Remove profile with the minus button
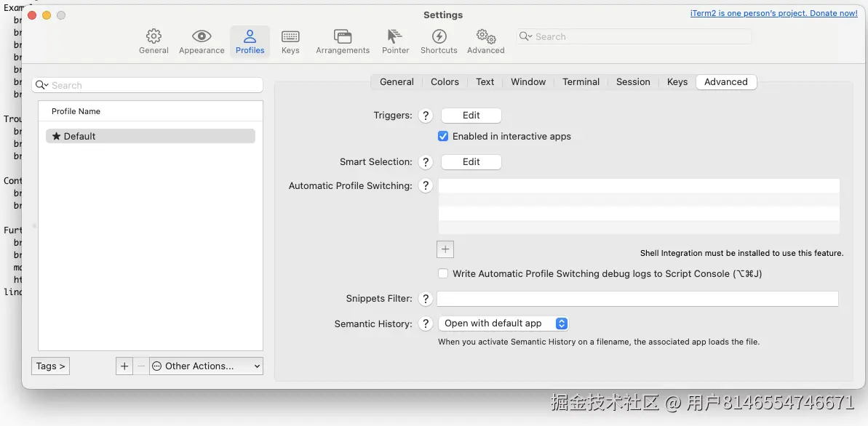 click(141, 366)
